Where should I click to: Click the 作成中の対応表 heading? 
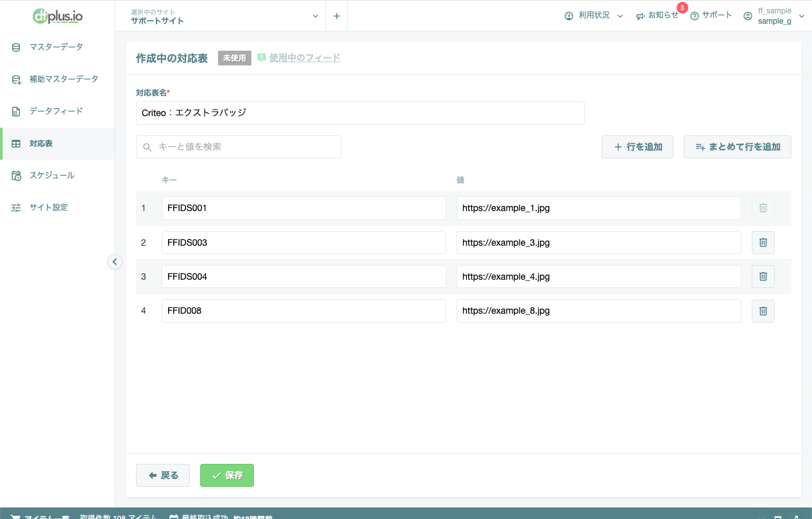point(172,58)
